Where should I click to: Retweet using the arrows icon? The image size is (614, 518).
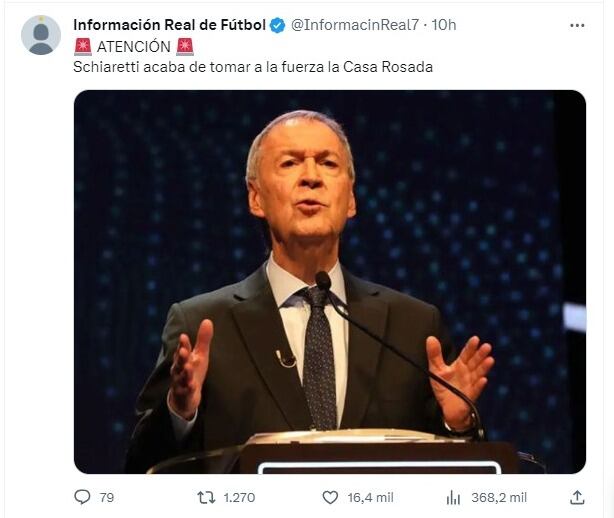click(x=206, y=498)
